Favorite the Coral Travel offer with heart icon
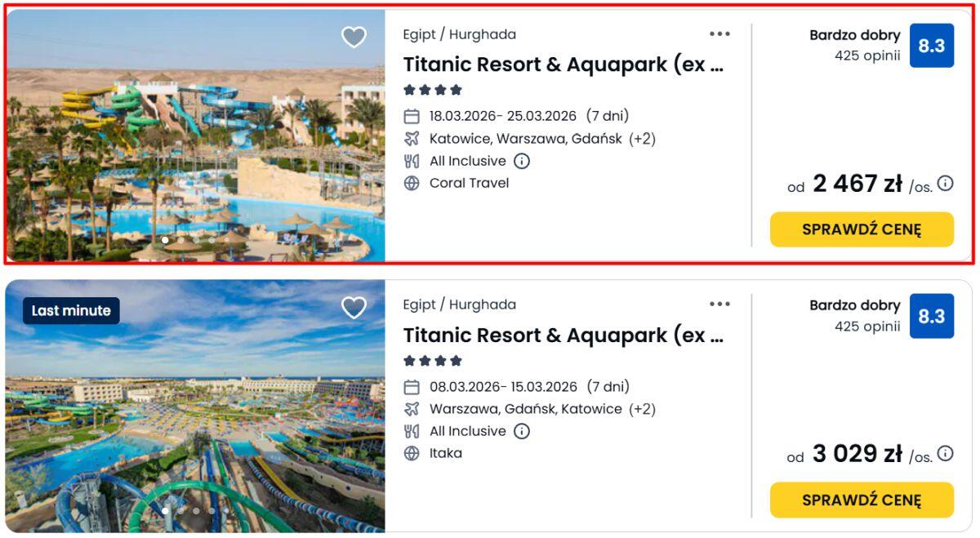This screenshot has width=980, height=538. [354, 38]
